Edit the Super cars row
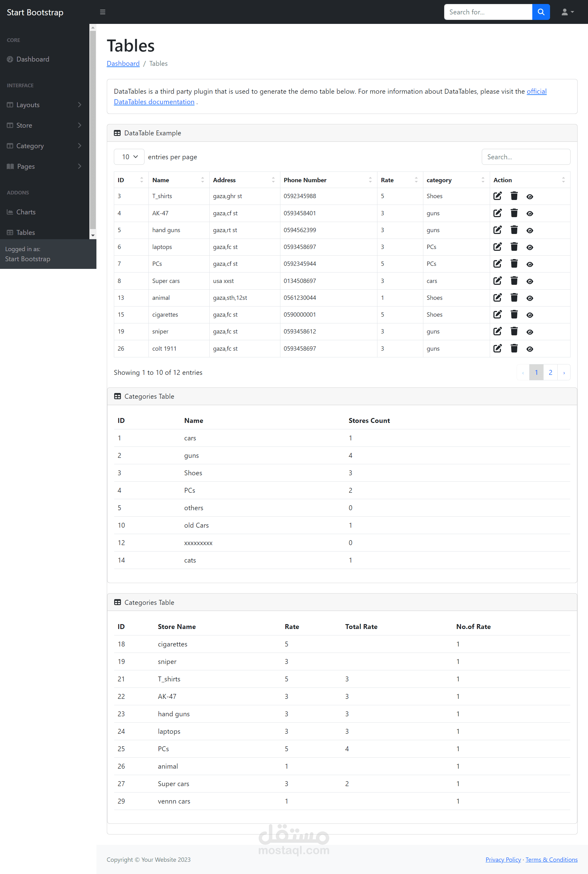Image resolution: width=588 pixels, height=874 pixels. coord(497,281)
